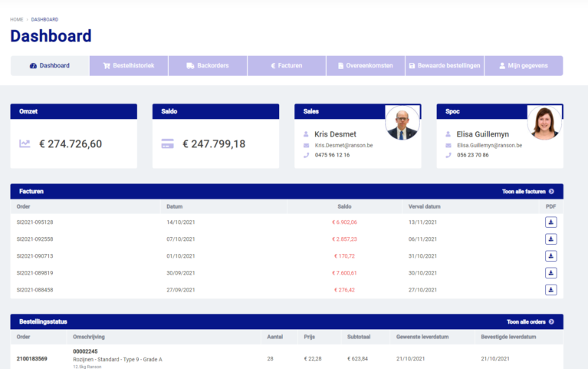Click phone icon beside Kris Desmet's number

point(307,155)
